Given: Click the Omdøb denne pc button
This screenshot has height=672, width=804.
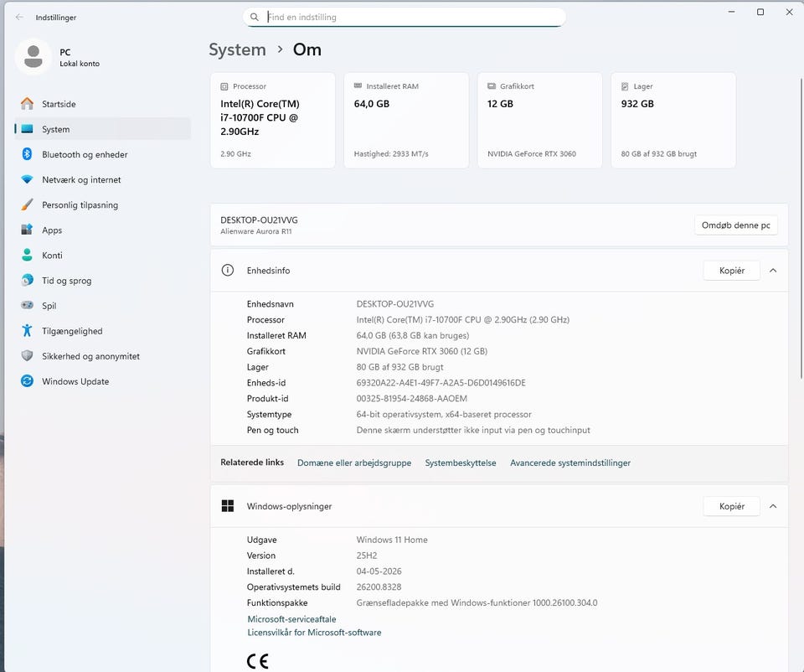Looking at the screenshot, I should point(736,225).
